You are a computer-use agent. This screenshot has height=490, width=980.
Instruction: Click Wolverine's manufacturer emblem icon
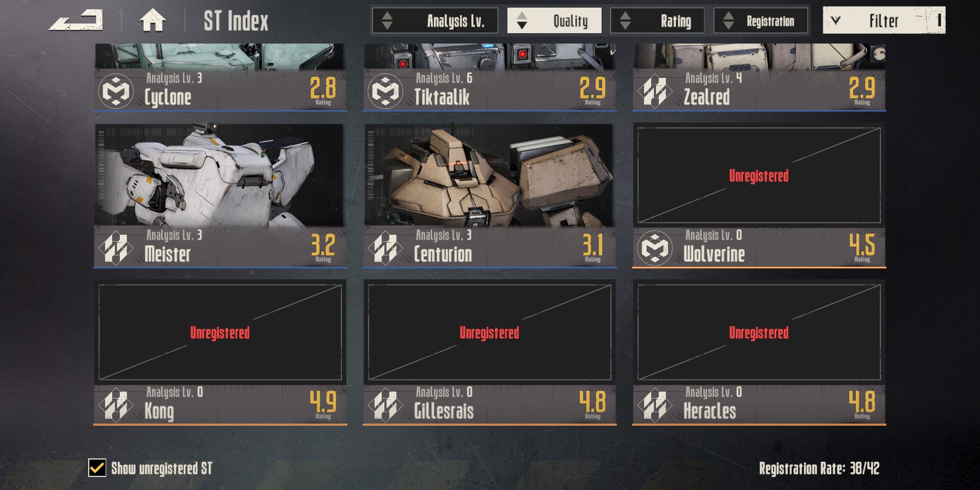click(x=655, y=248)
